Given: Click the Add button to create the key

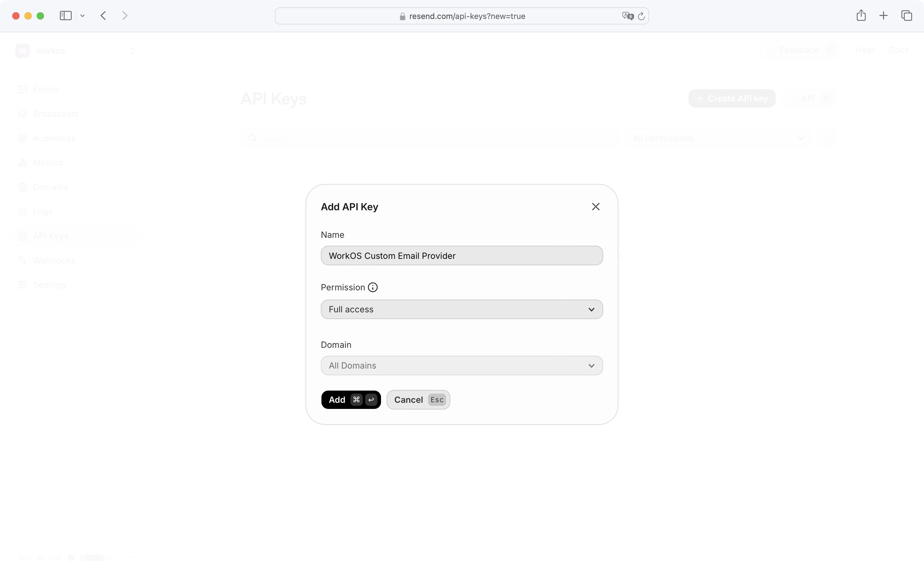Looking at the screenshot, I should pyautogui.click(x=350, y=399).
